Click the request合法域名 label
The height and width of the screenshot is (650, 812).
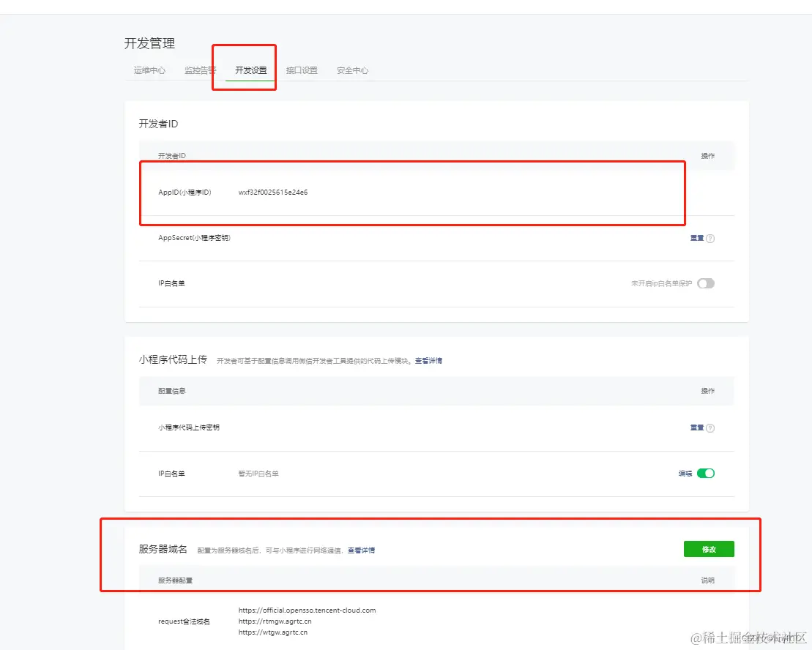coord(184,621)
